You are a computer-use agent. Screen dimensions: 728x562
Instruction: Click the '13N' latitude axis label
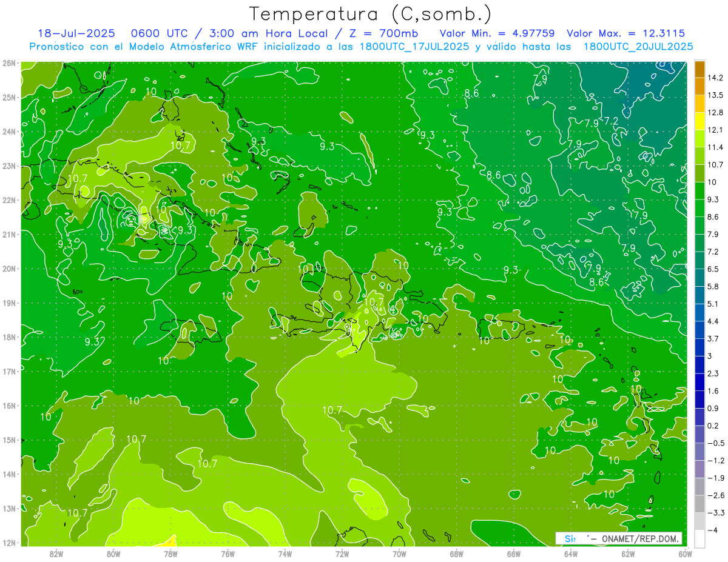[8, 509]
